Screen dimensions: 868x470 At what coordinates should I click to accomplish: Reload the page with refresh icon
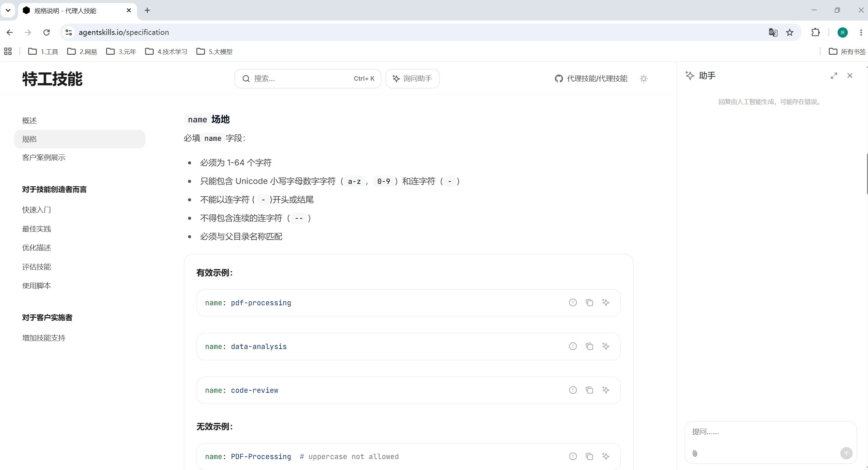pyautogui.click(x=46, y=32)
